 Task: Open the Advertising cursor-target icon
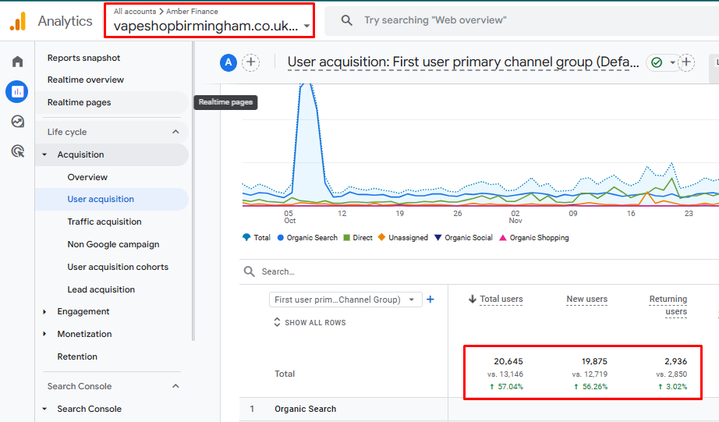tap(17, 151)
